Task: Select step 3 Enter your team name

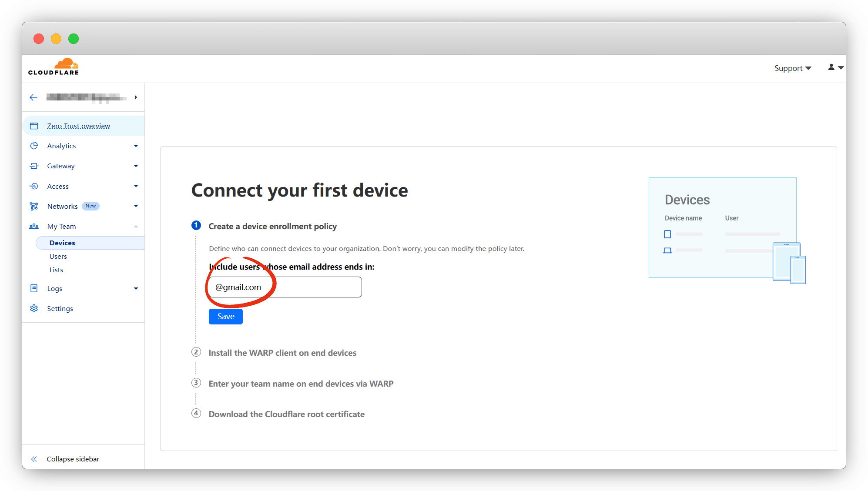Action: coord(301,384)
